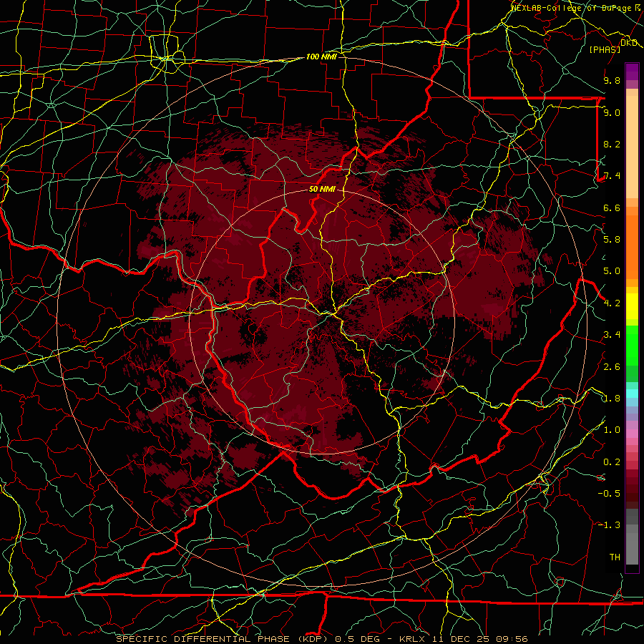Click the 9.0 scale label
Screen dimensions: 644x644
[x=612, y=112]
